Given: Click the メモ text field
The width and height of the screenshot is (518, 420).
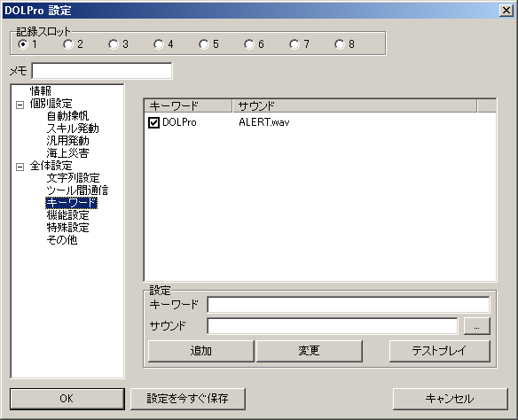Looking at the screenshot, I should coord(102,71).
